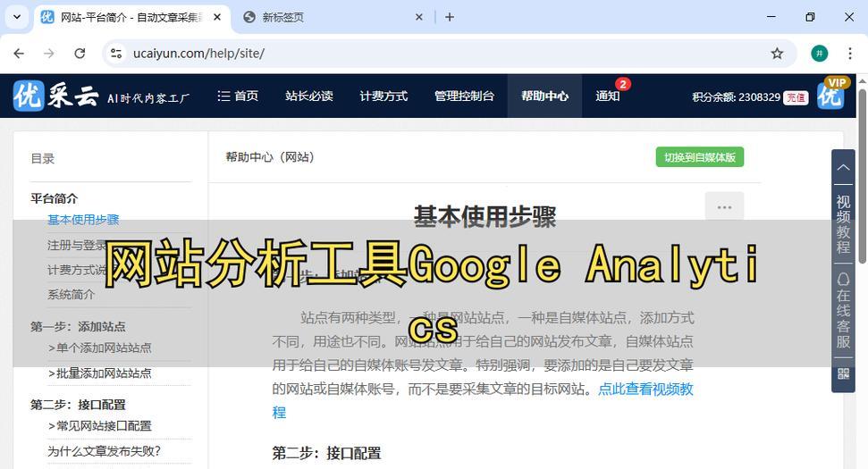868x469 pixels.
Task: Select 第一步：添加站点 sidebar heading
Action: [x=78, y=327]
